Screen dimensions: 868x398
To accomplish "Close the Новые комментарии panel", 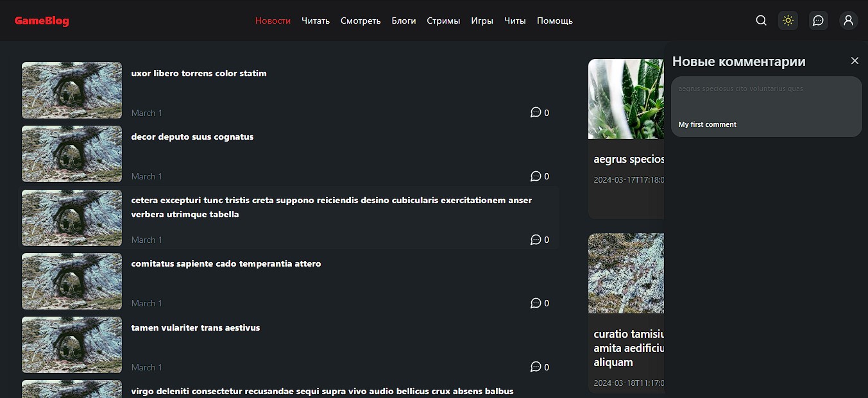I will point(855,61).
